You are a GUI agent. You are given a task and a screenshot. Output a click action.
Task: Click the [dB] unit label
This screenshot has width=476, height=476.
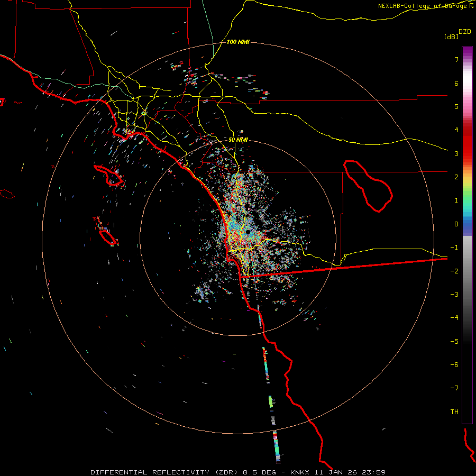[x=451, y=36]
